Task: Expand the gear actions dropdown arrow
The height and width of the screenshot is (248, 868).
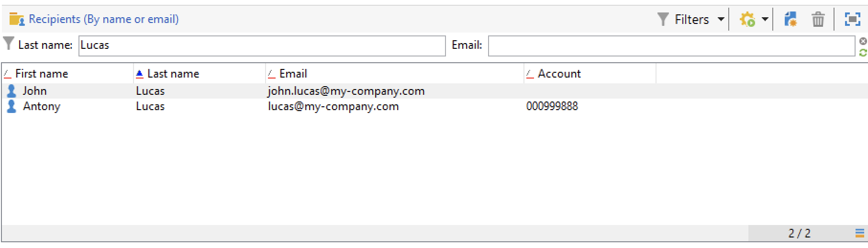Action: pos(765,20)
